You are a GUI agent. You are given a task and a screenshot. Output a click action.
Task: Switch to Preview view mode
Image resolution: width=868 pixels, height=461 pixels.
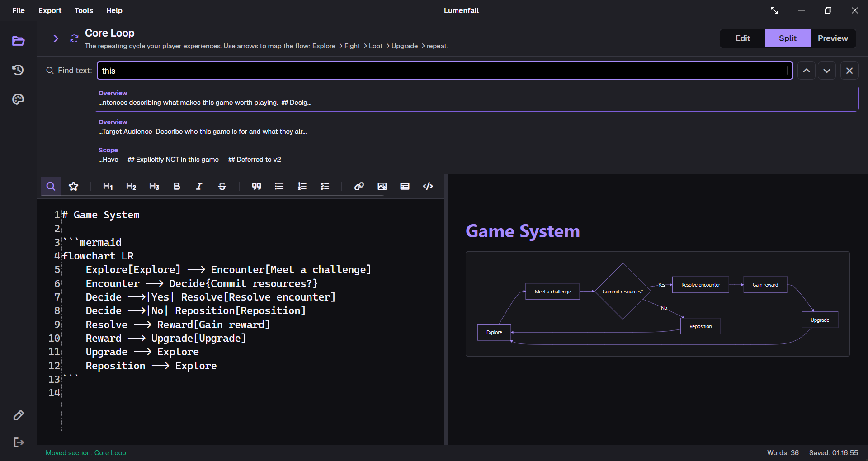[x=833, y=38]
